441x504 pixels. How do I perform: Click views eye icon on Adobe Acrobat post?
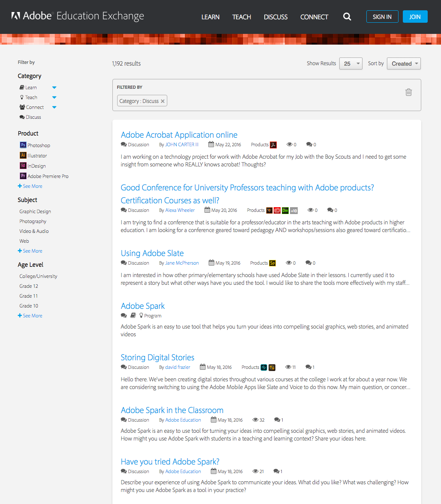(x=289, y=145)
